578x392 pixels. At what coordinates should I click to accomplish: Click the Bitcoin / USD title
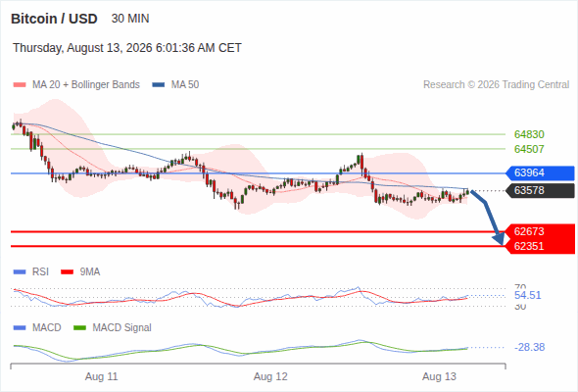54,19
